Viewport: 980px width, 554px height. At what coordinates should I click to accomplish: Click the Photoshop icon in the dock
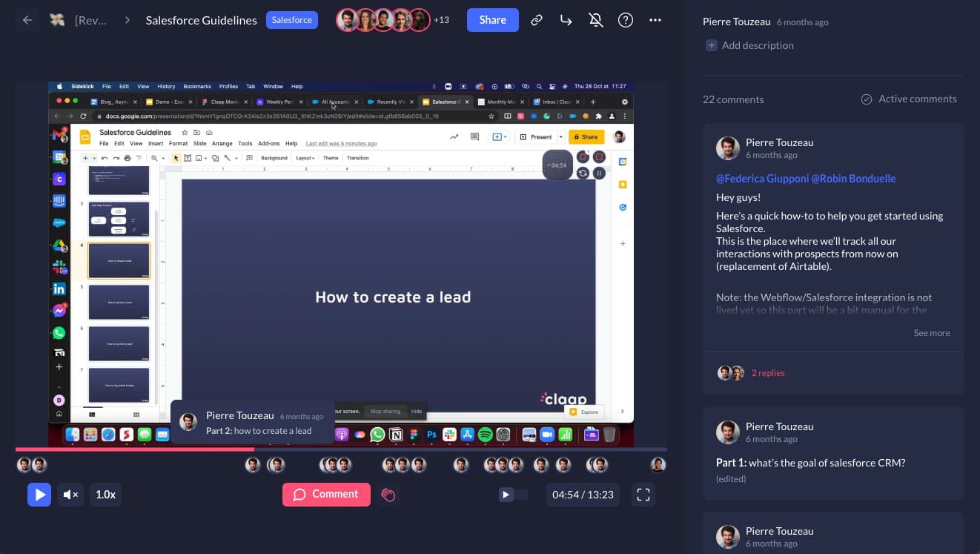pyautogui.click(x=431, y=435)
